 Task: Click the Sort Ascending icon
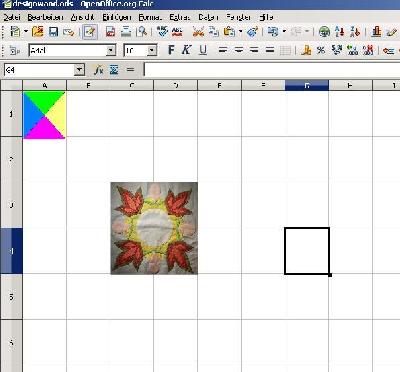[x=340, y=32]
